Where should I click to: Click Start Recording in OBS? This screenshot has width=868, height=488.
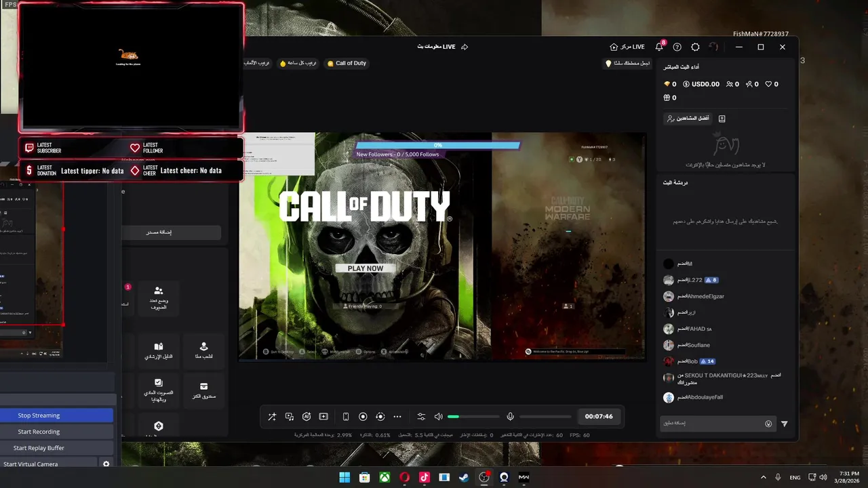tap(56, 432)
